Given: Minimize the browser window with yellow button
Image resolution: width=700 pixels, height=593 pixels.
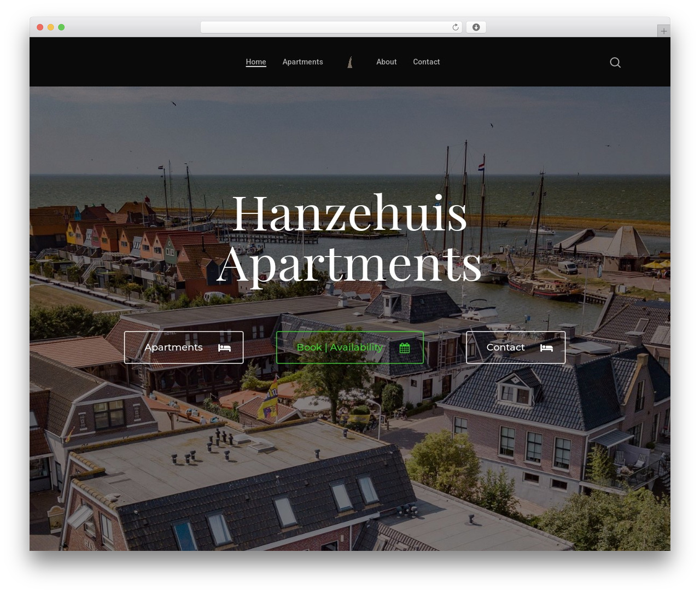Looking at the screenshot, I should 51,27.
